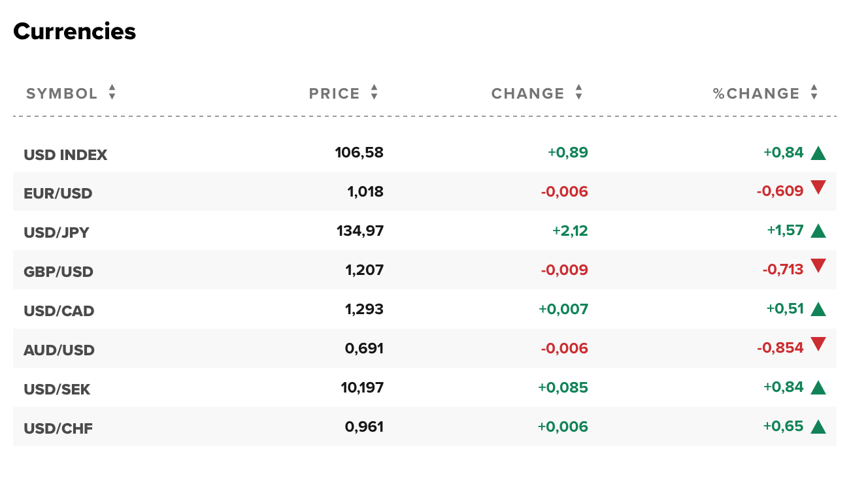Open the EUR/USD symbol link
The height and width of the screenshot is (482, 868).
(58, 194)
